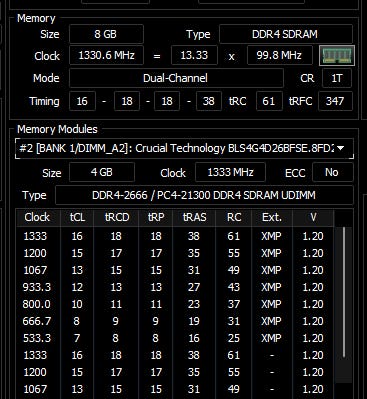Select the 533.3 clock row

tap(175, 338)
